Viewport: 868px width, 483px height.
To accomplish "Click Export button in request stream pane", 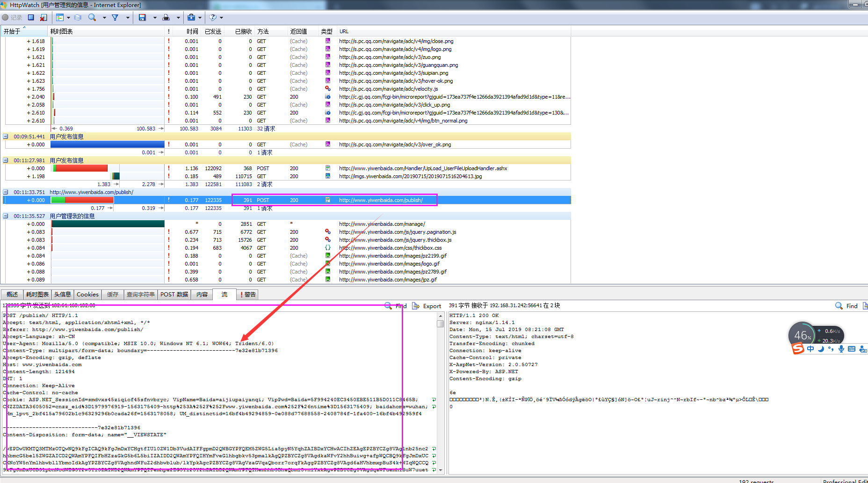I will (427, 306).
